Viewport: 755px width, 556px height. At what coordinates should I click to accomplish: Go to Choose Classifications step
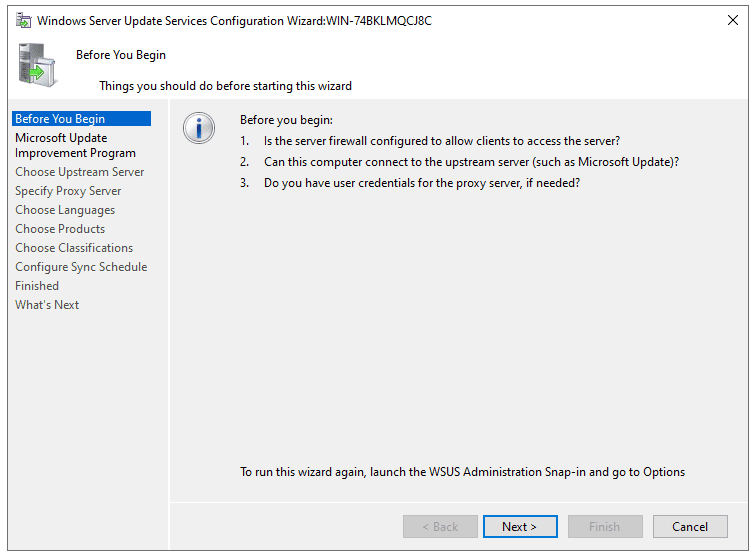click(x=74, y=248)
